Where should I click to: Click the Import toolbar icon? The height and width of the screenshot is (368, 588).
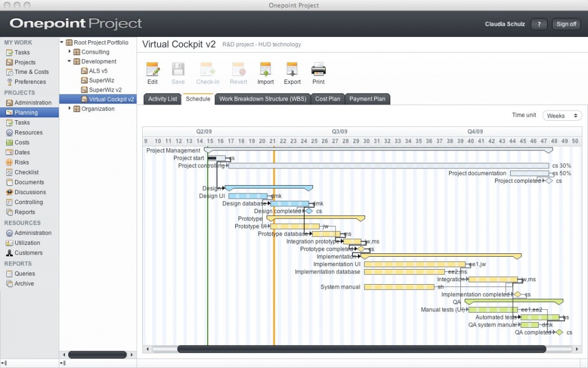(x=265, y=69)
